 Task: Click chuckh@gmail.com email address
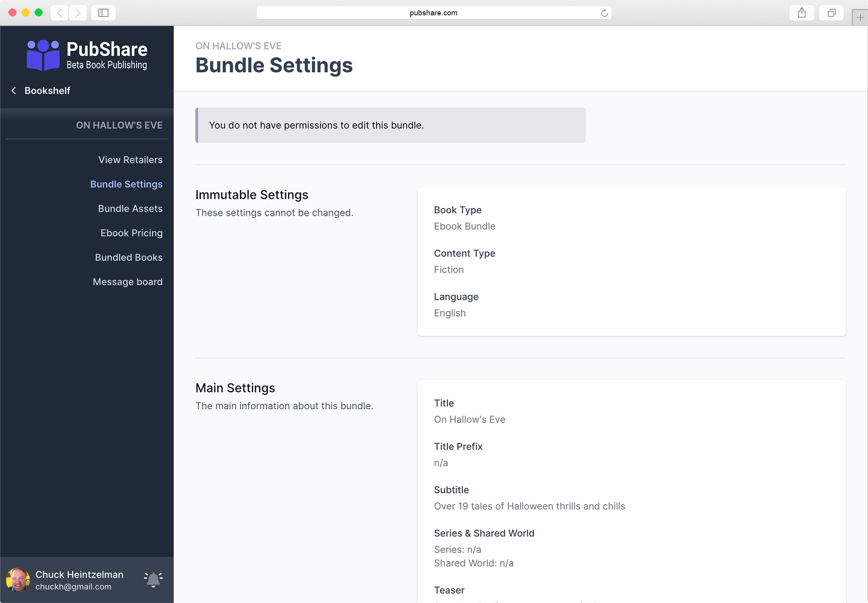tap(73, 587)
